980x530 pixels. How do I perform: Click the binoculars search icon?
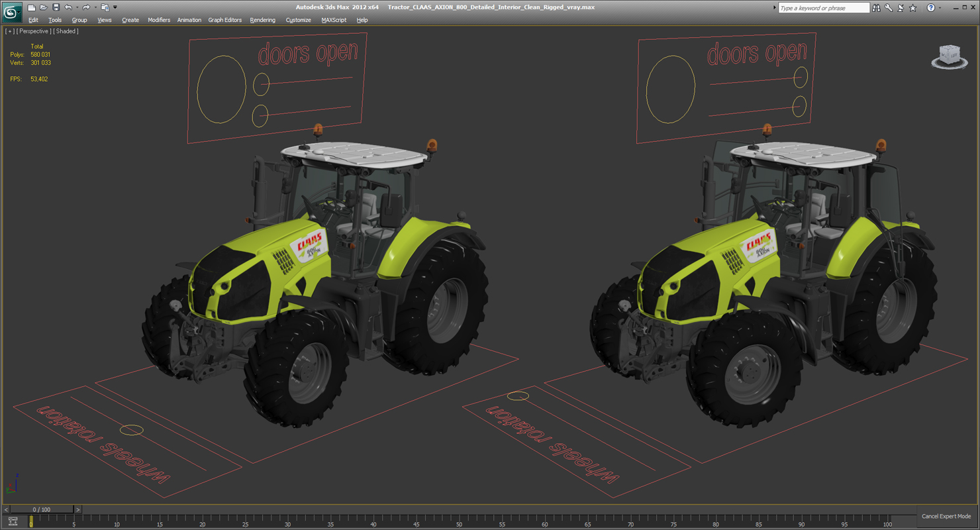876,8
